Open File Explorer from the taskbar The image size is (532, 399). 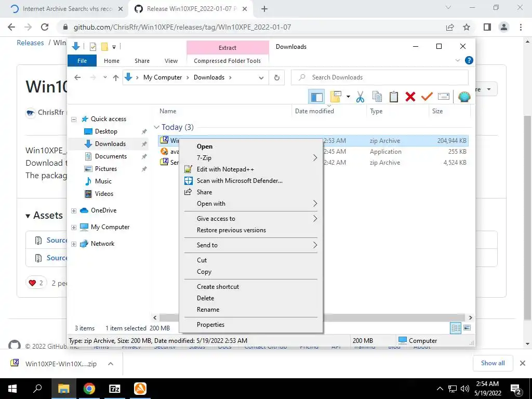(x=63, y=389)
